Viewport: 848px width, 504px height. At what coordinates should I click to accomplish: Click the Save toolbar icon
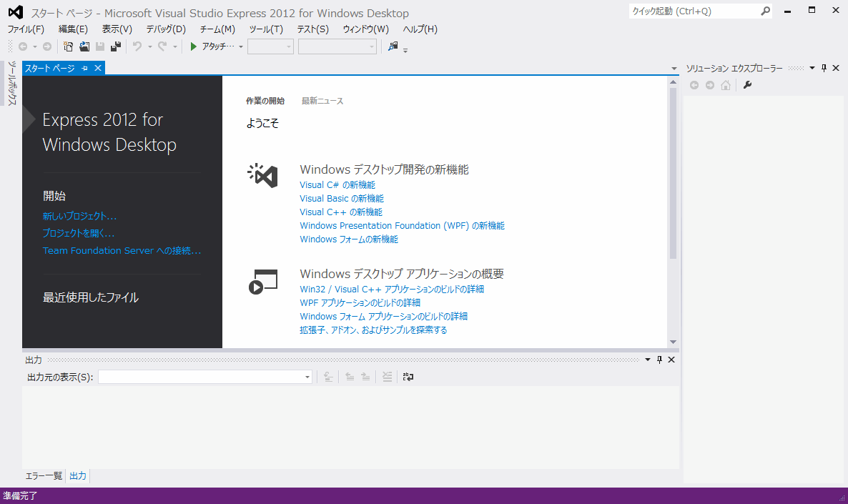tap(100, 47)
